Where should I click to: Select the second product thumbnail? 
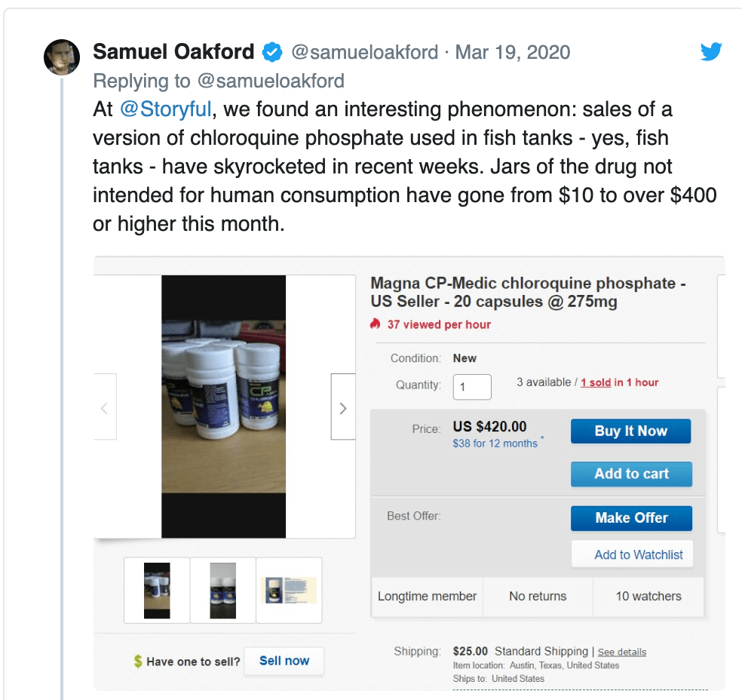click(x=223, y=590)
